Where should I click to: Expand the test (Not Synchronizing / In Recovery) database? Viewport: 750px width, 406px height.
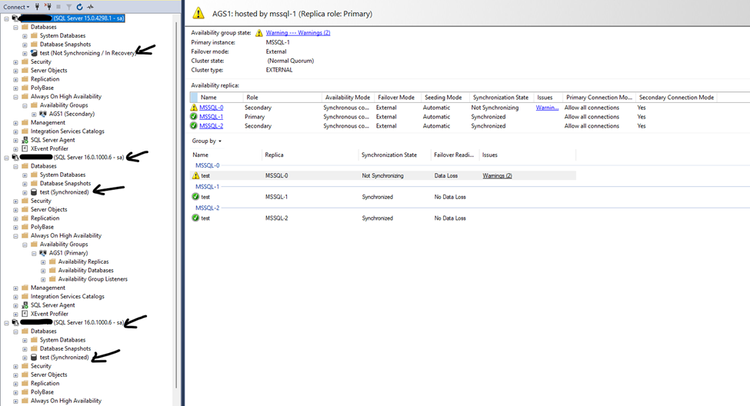tap(25, 53)
